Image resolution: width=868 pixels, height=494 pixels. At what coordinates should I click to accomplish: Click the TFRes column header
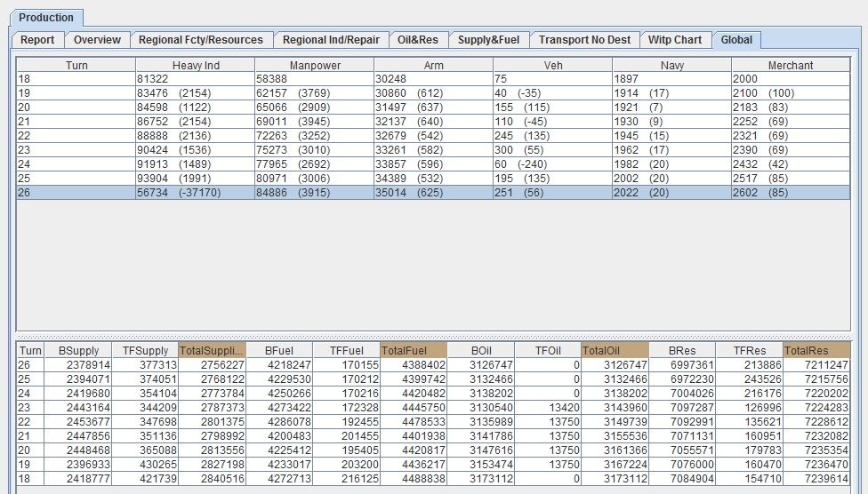750,350
